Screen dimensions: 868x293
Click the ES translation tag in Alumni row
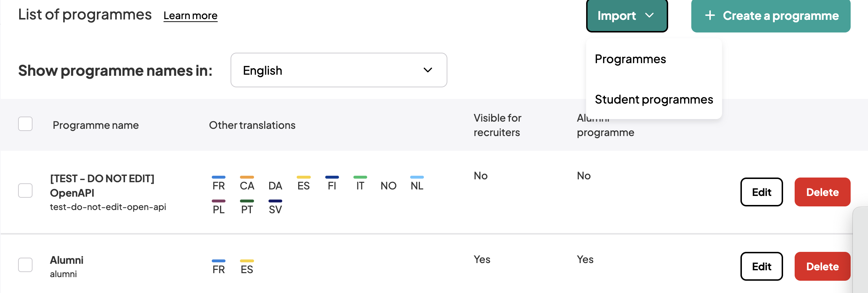pos(247,267)
